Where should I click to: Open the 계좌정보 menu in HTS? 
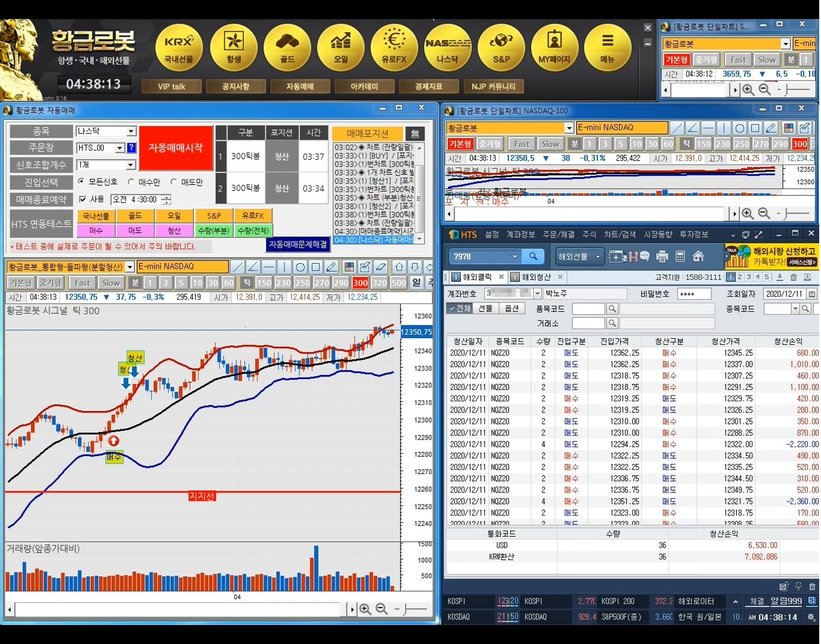point(521,234)
